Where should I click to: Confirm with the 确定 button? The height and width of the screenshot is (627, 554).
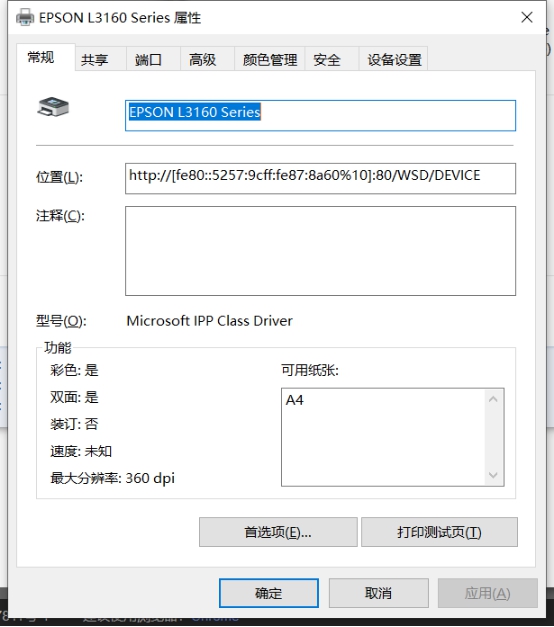coord(269,593)
